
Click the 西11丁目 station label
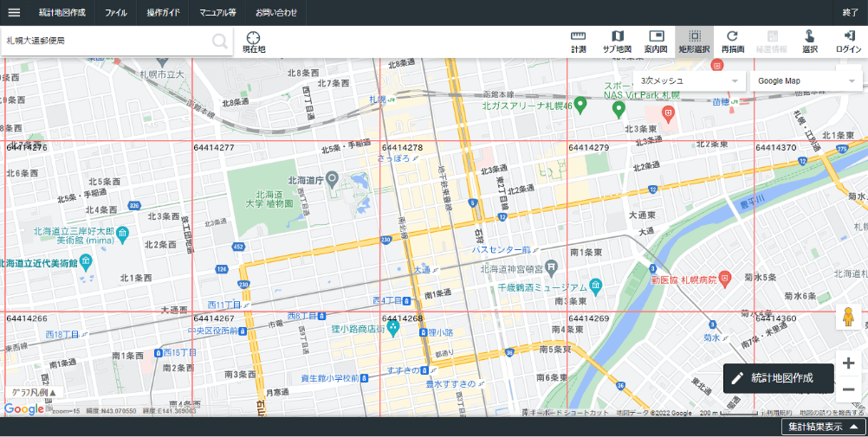(x=224, y=305)
